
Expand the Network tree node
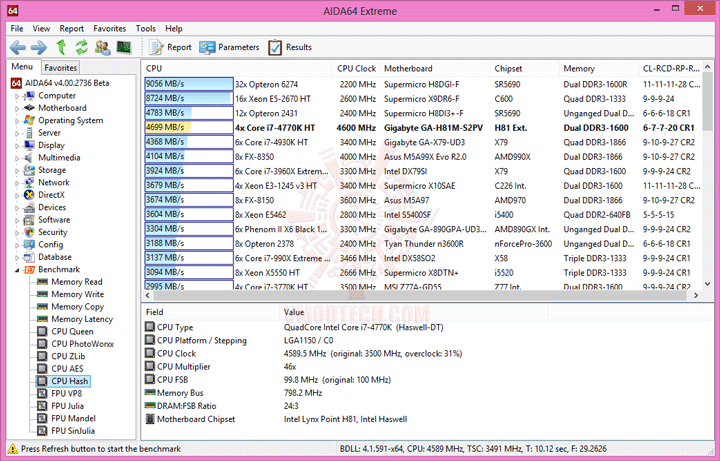[17, 183]
